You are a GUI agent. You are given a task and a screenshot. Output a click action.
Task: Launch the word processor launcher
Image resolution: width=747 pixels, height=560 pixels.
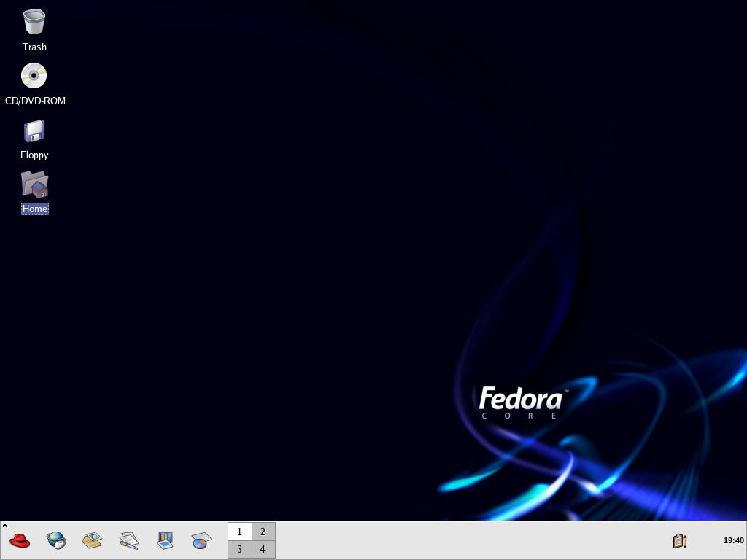[128, 540]
